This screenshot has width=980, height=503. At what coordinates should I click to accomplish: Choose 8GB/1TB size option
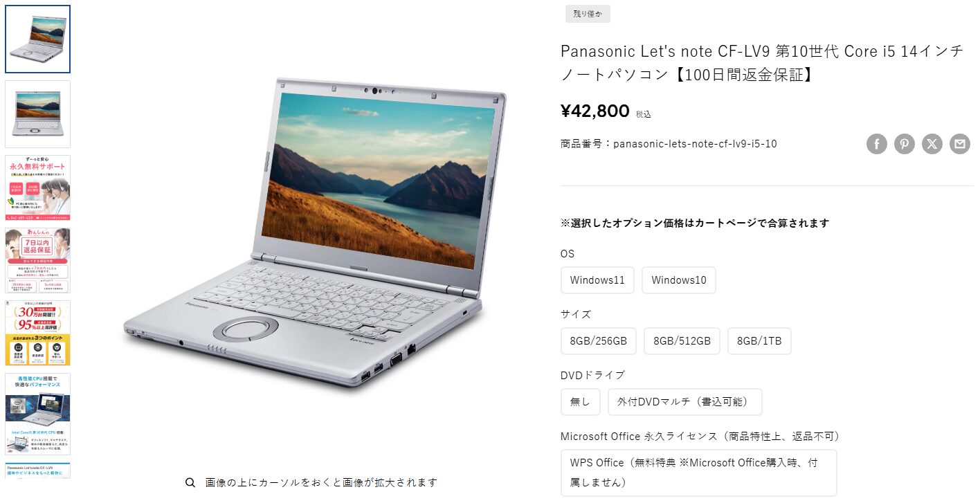coord(759,341)
